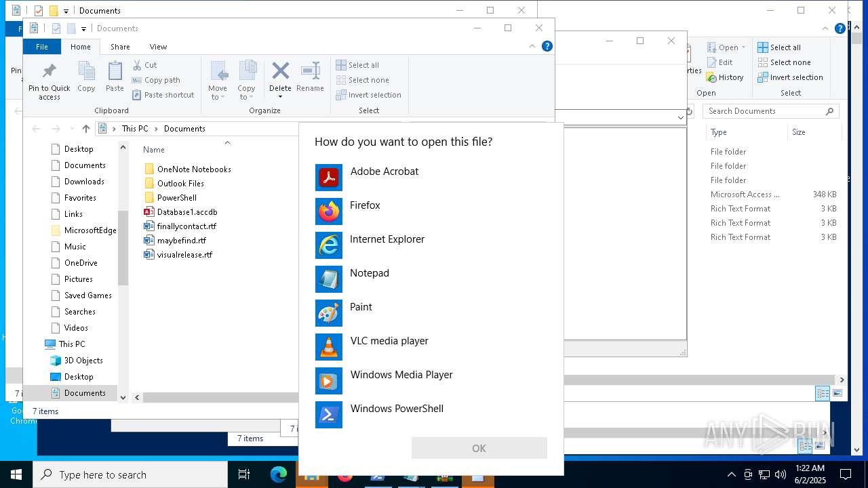Viewport: 868px width, 488px height.
Task: Click Select none in front window ribbon
Action: (363, 80)
